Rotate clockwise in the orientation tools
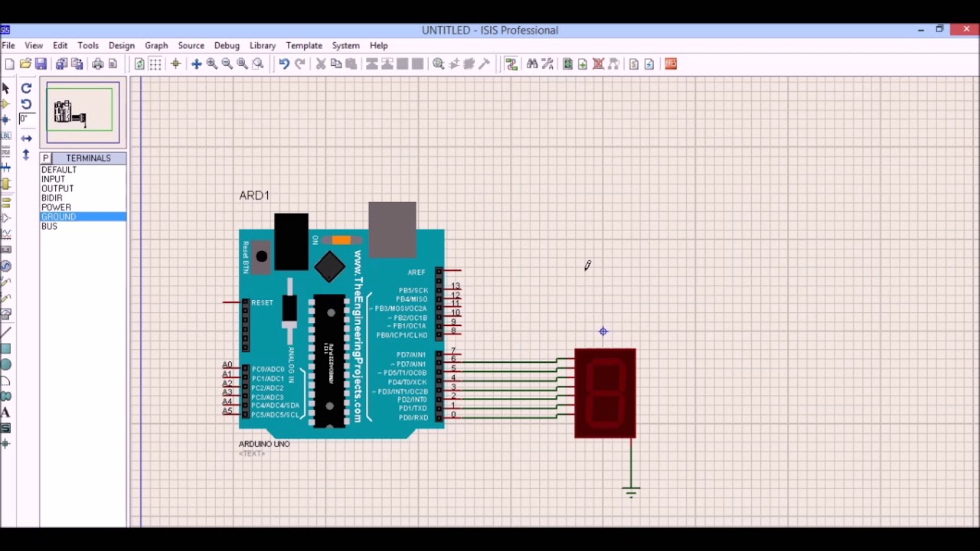The height and width of the screenshot is (551, 980). (26, 88)
